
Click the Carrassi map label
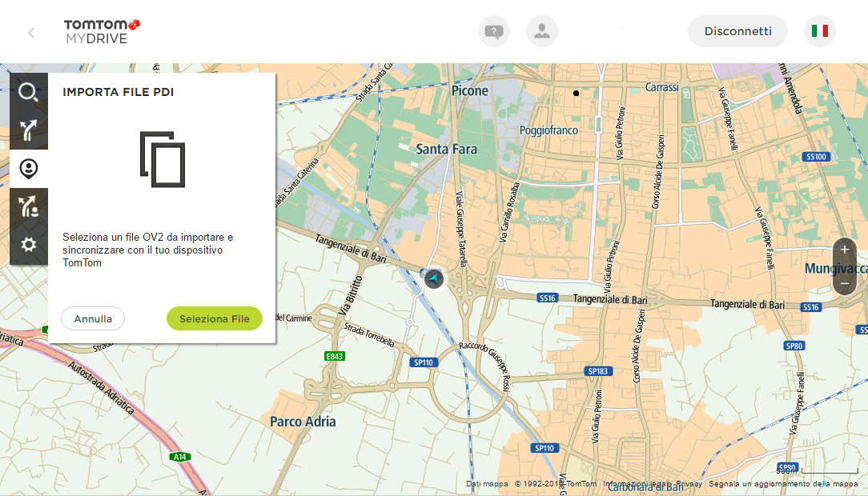tap(662, 87)
